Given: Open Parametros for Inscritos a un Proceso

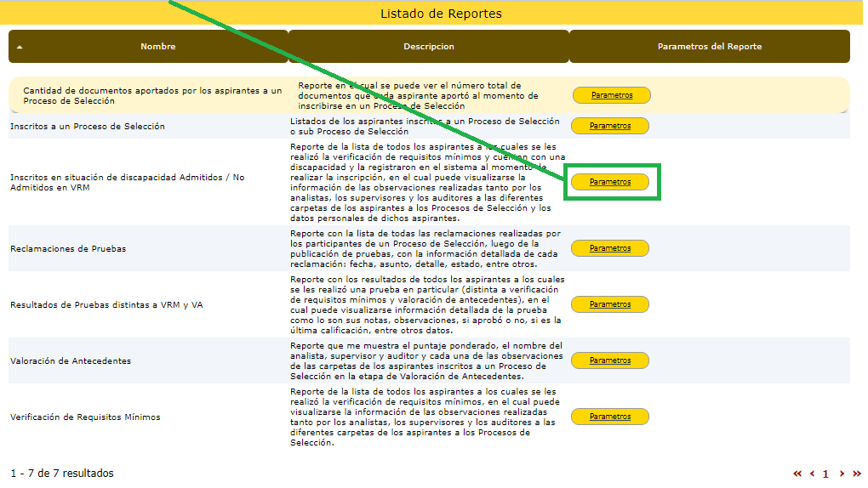Looking at the screenshot, I should [609, 126].
